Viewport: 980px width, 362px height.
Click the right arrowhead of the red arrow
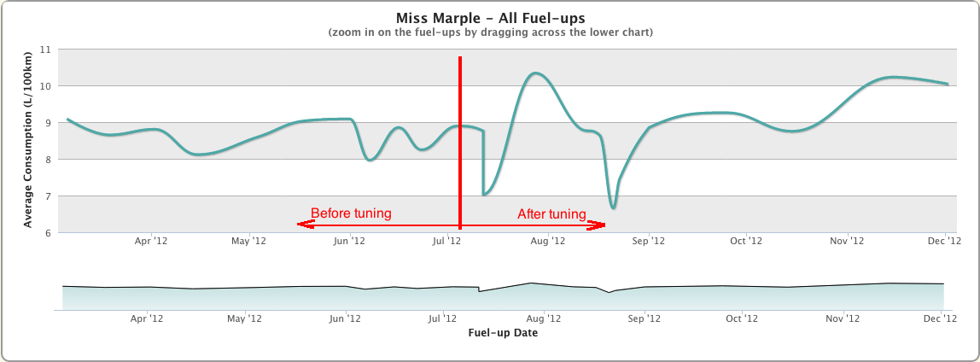pyautogui.click(x=602, y=225)
